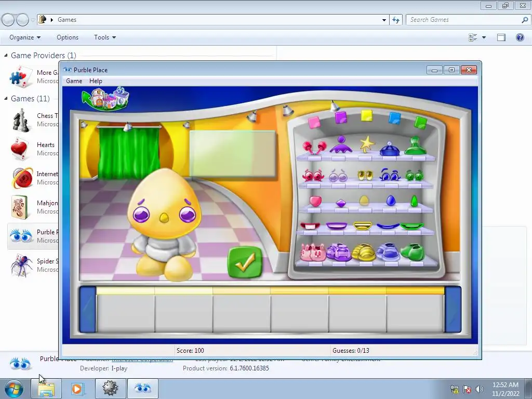This screenshot has width=532, height=399.
Task: Click the green curtain
Action: click(x=129, y=153)
